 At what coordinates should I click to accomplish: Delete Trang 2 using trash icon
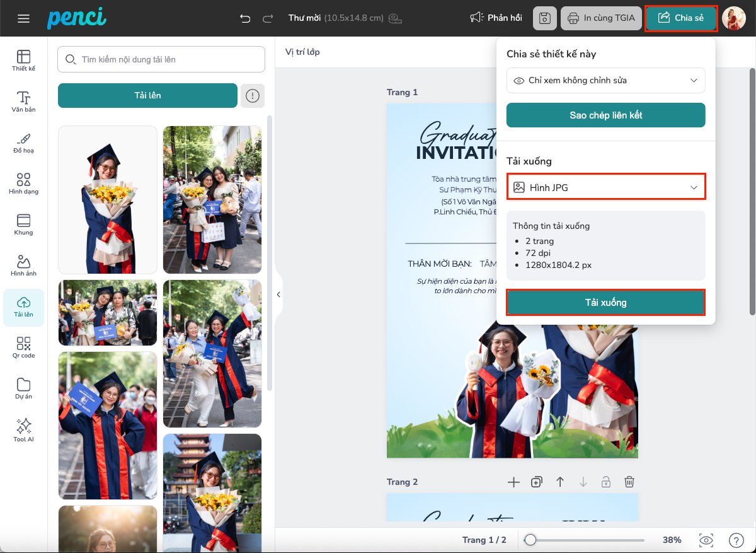[x=629, y=482]
